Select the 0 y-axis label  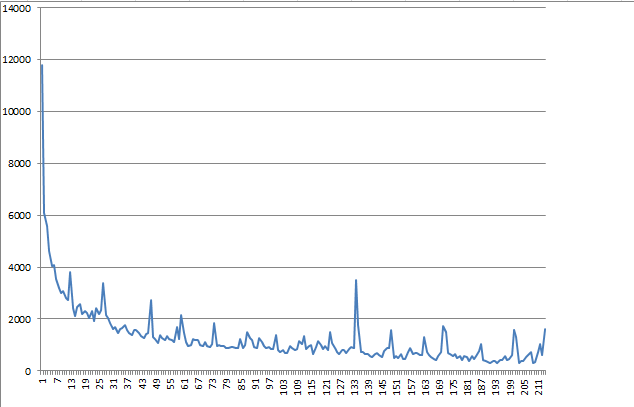[x=28, y=371]
